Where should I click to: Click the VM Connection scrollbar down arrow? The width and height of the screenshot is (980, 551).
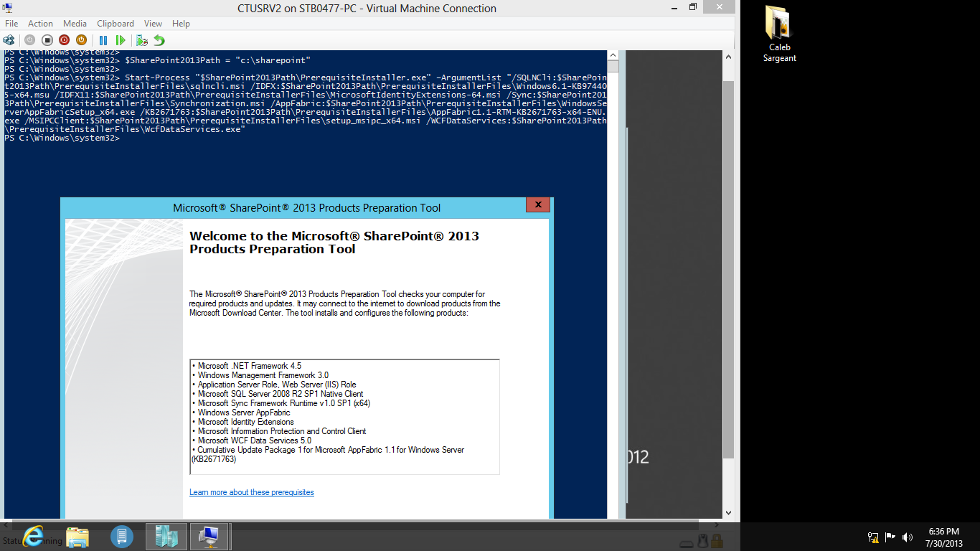tap(728, 514)
